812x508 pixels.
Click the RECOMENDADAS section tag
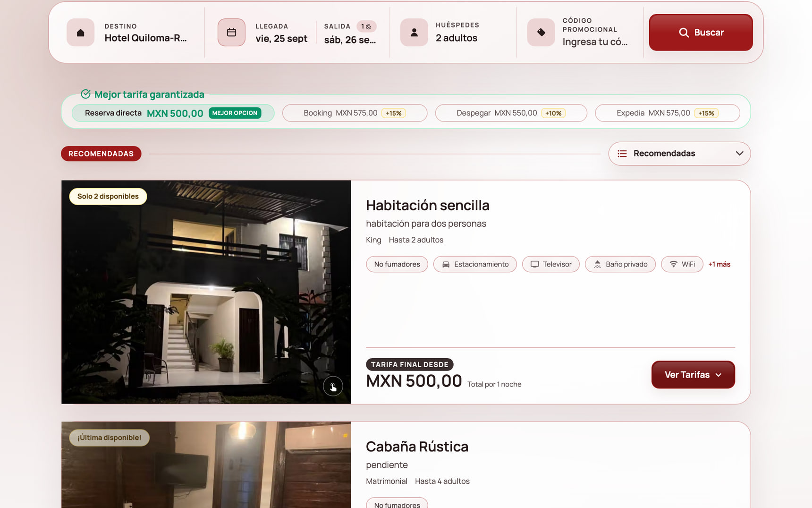pos(101,154)
